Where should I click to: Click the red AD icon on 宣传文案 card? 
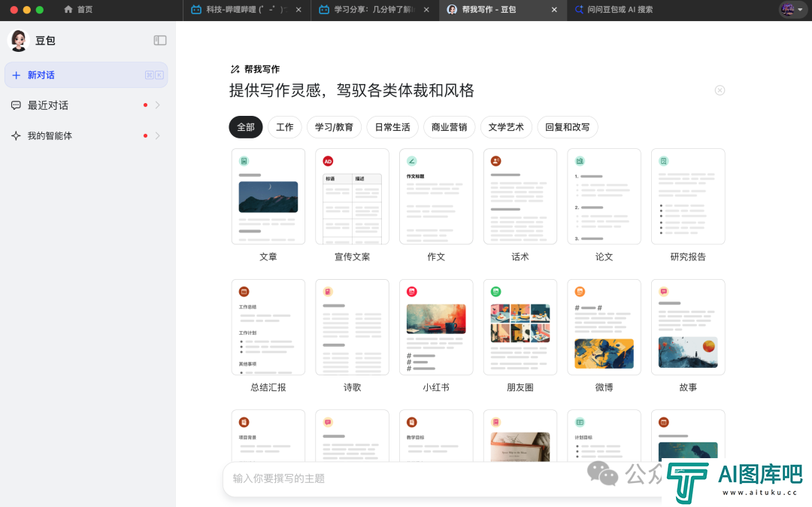pyautogui.click(x=328, y=161)
